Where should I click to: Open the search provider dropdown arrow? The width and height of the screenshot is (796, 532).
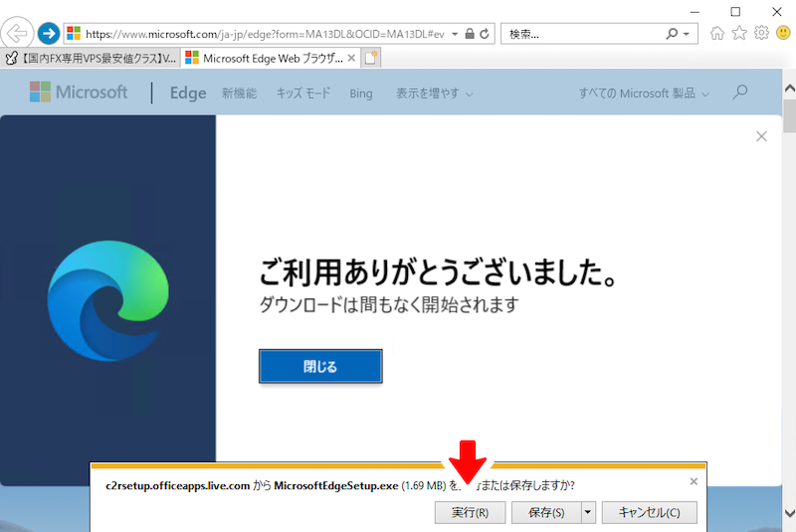687,34
